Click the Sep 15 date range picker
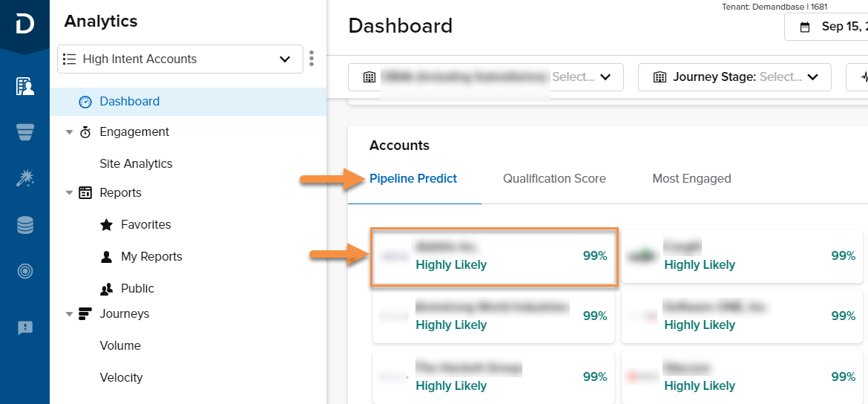The image size is (868, 404). click(x=826, y=27)
